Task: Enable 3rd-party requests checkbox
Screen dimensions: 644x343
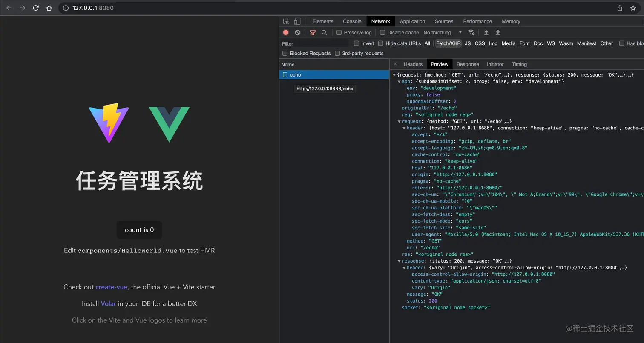Action: tap(337, 53)
